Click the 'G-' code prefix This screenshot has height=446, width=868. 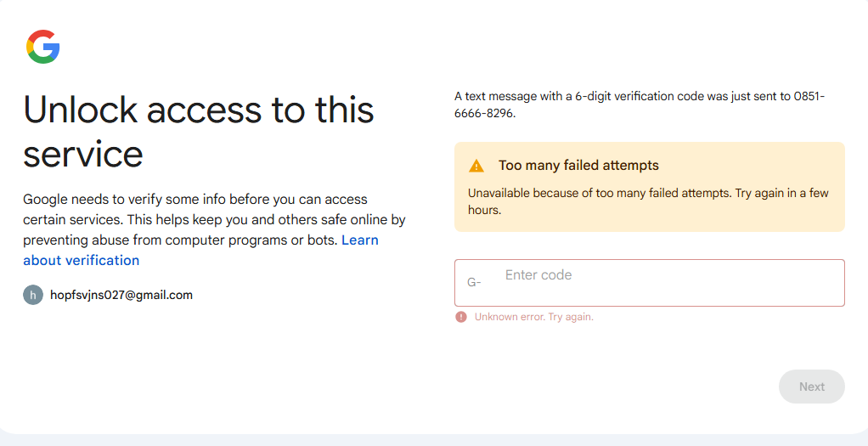[474, 282]
